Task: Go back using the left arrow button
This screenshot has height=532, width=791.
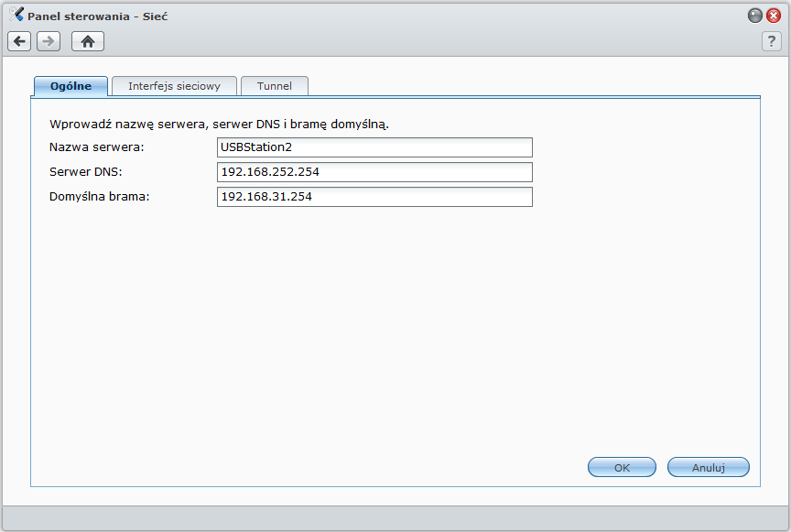Action: click(x=19, y=41)
